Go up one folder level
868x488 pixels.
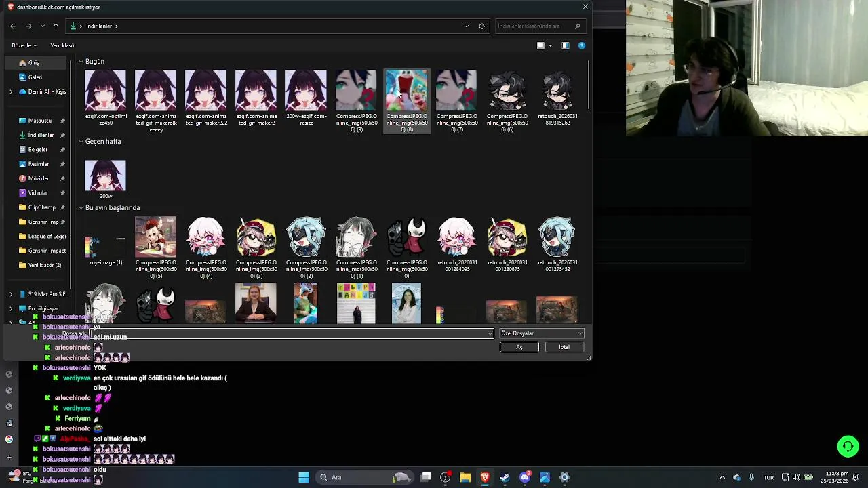click(x=56, y=26)
